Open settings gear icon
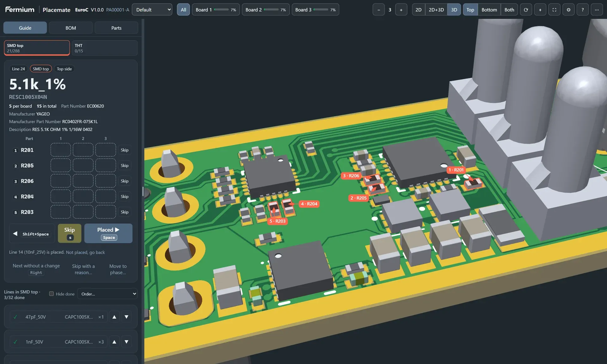 tap(568, 10)
